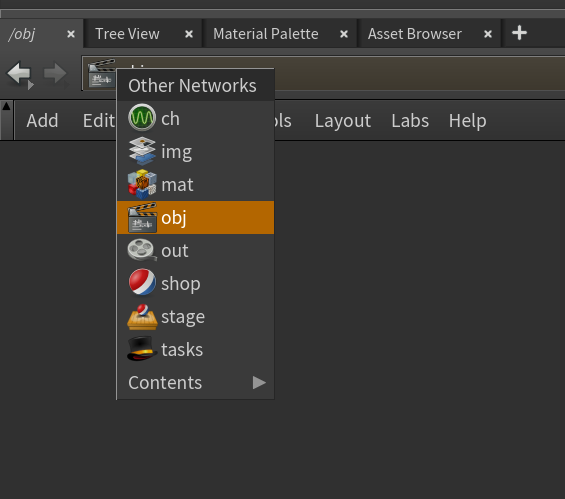
Task: Switch to the Tree View tab
Action: tap(127, 34)
